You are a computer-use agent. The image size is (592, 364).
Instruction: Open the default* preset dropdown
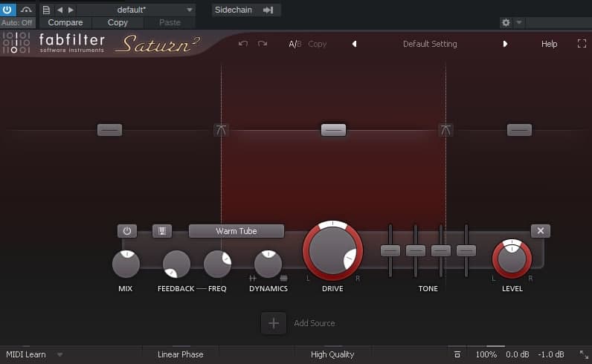[x=136, y=10]
